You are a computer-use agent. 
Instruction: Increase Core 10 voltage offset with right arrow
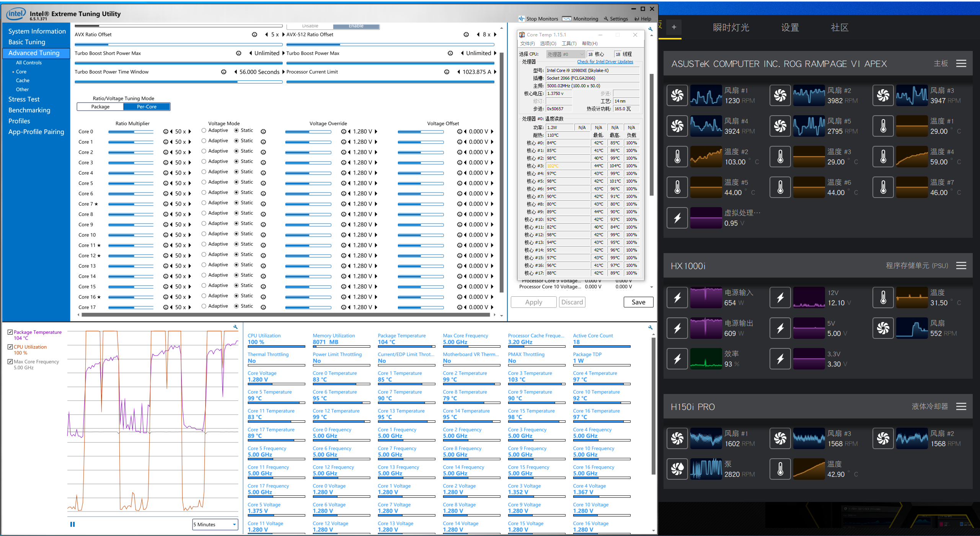click(x=492, y=235)
